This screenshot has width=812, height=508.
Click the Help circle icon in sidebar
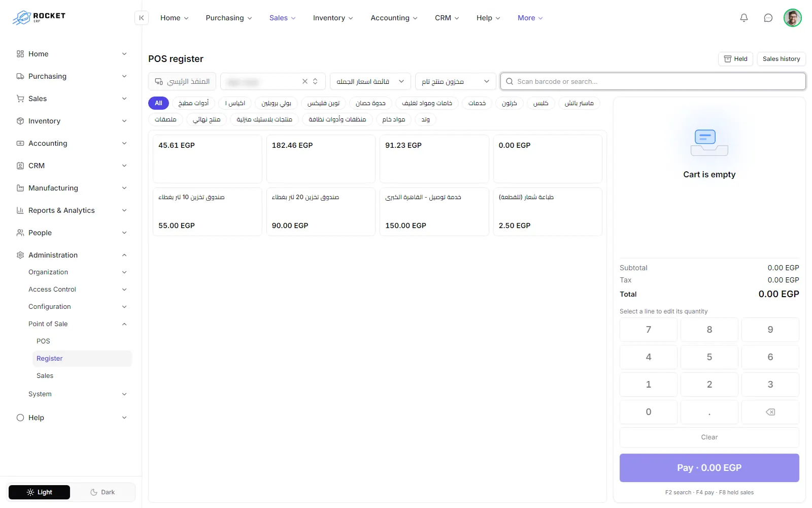(x=20, y=418)
